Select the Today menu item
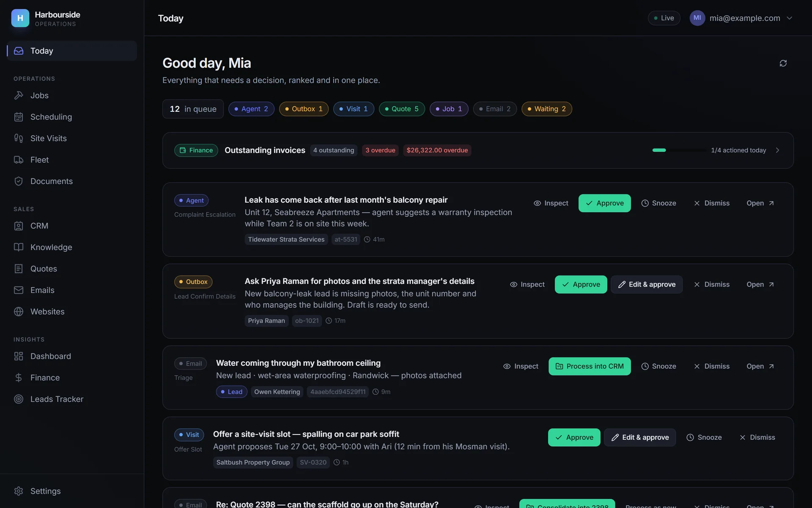The image size is (812, 508). click(72, 51)
